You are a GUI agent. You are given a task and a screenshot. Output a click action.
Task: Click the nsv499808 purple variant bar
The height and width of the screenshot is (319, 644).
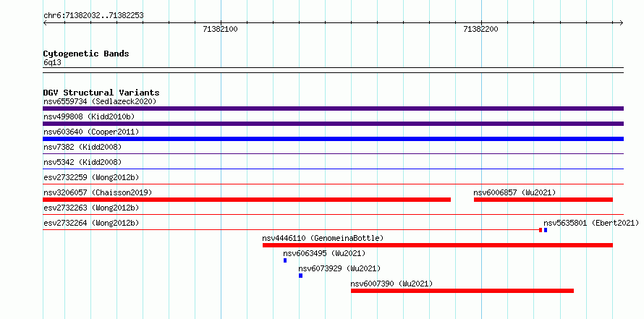tap(333, 124)
